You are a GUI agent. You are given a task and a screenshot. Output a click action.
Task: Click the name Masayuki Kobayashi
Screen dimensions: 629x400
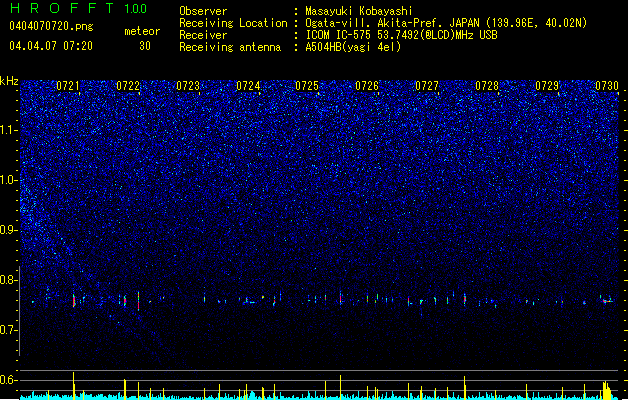click(359, 11)
